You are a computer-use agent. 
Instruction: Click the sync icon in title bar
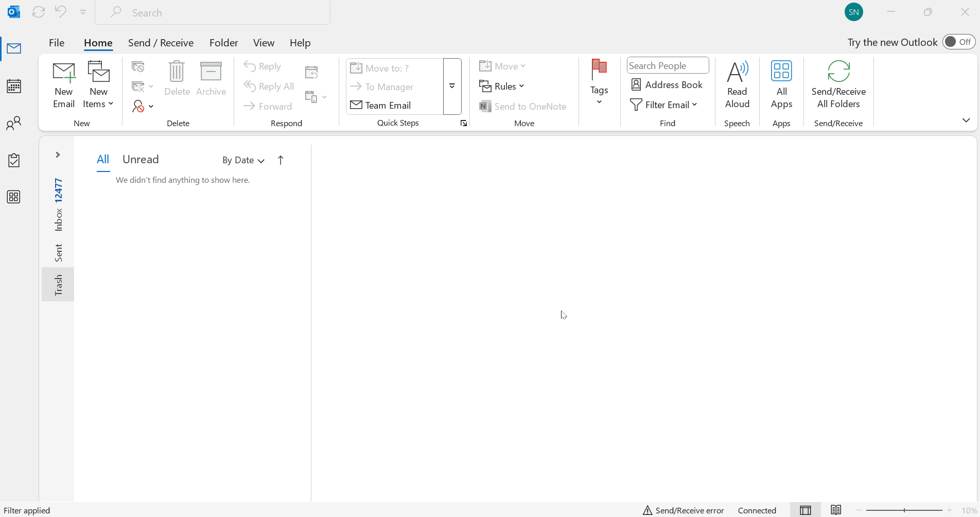tap(39, 12)
